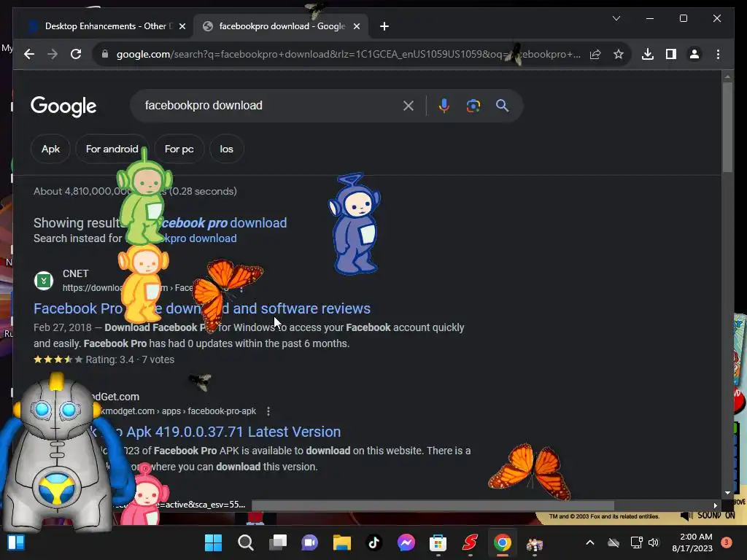Close the facebookpro download tab

tap(356, 26)
